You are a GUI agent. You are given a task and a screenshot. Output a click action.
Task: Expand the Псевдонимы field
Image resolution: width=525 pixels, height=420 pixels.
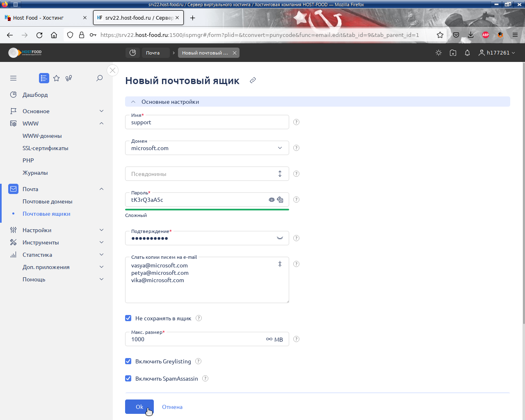pos(280,174)
